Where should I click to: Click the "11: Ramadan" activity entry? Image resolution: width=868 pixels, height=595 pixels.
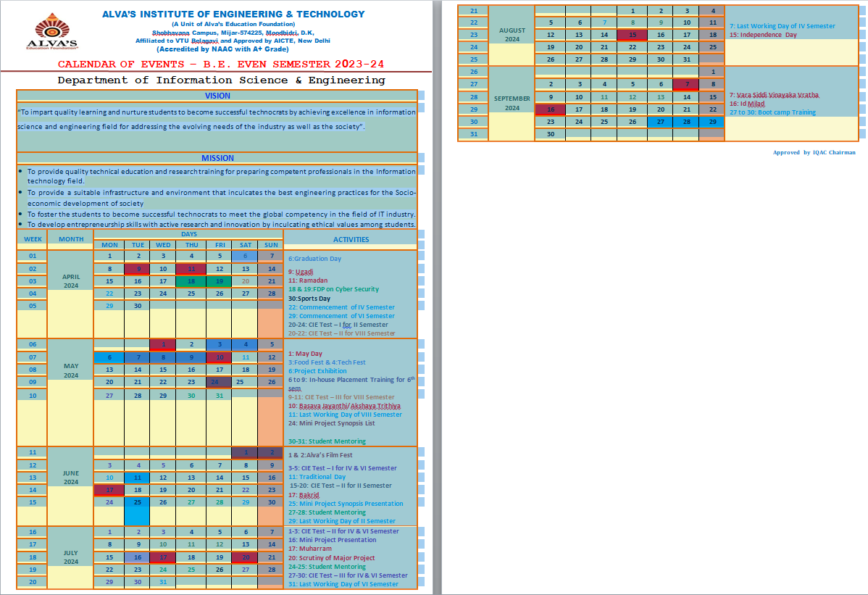[308, 280]
